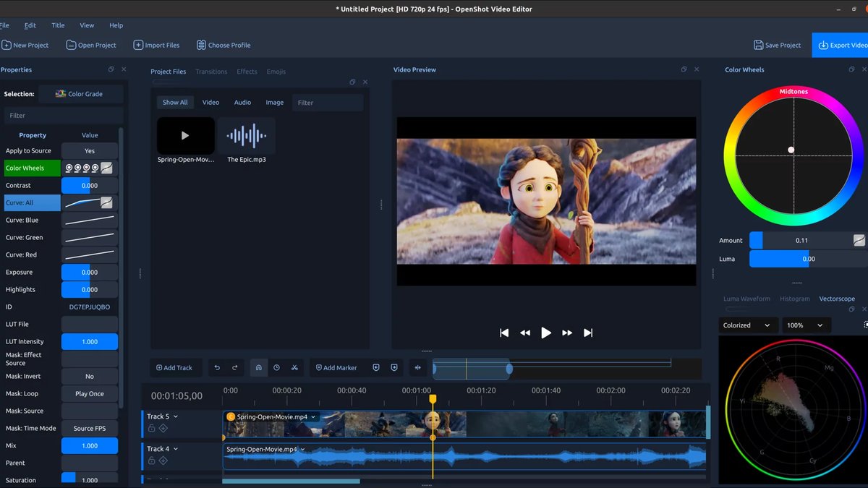Click the Contrast value slider
Viewport: 868px width, 488px height.
pyautogui.click(x=90, y=186)
